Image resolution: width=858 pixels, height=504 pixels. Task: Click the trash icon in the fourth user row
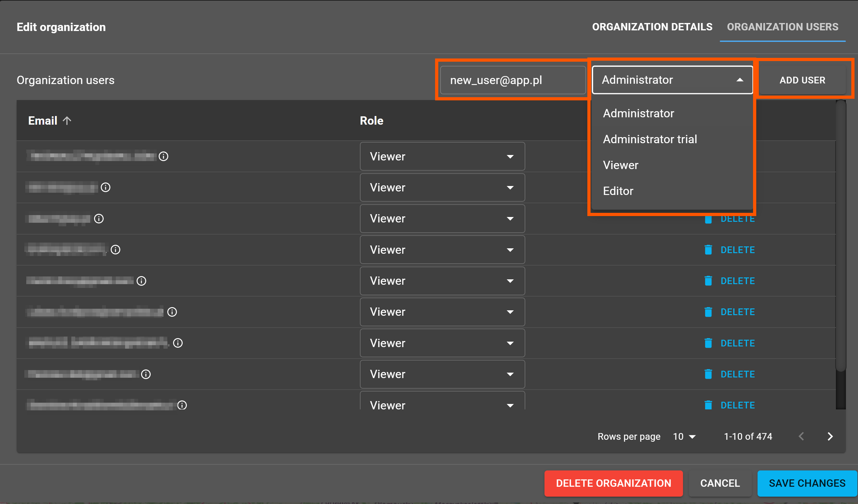pos(708,250)
